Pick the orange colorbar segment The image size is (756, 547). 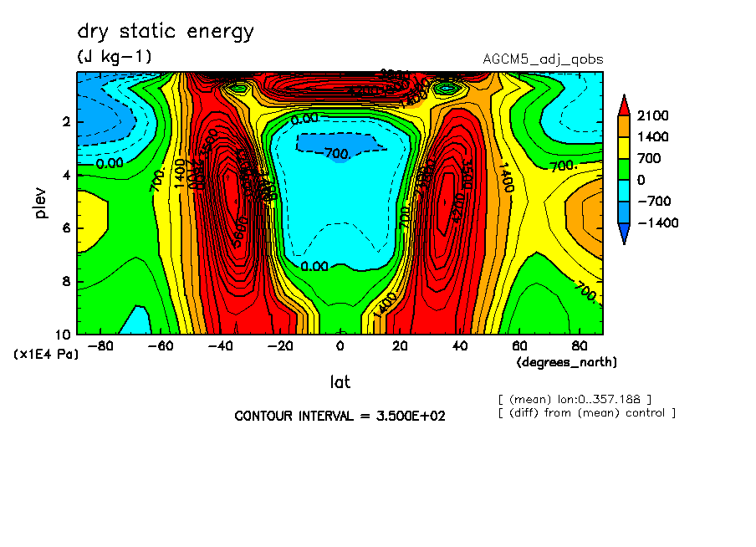624,126
